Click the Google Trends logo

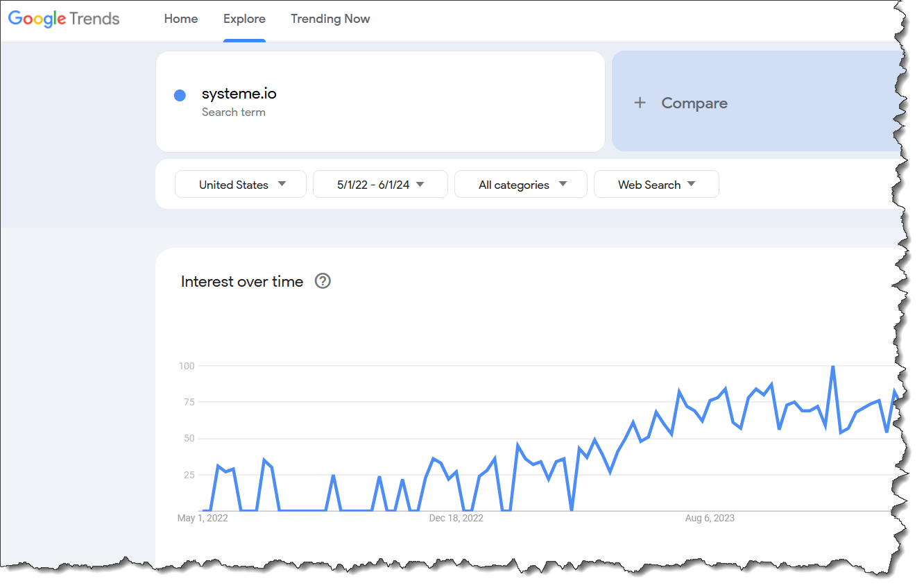coord(64,19)
